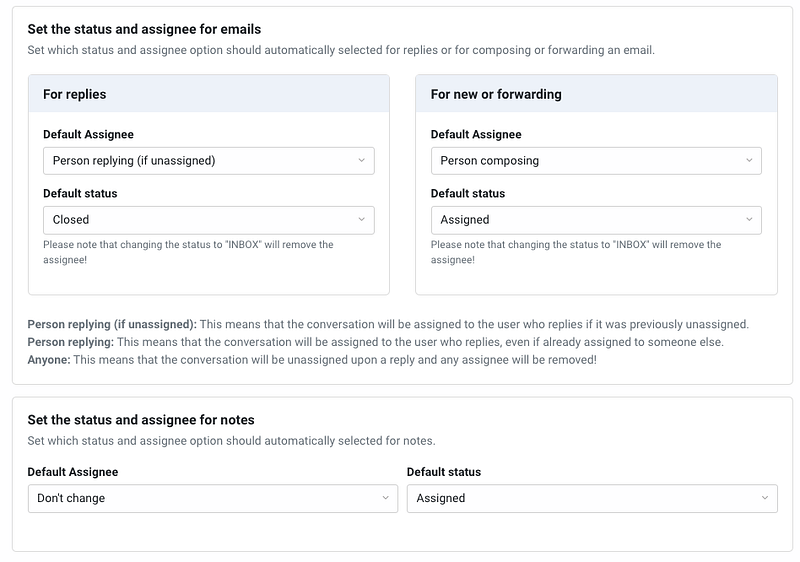800x562 pixels.
Task: Click the 'For replies' panel header
Action: click(75, 94)
